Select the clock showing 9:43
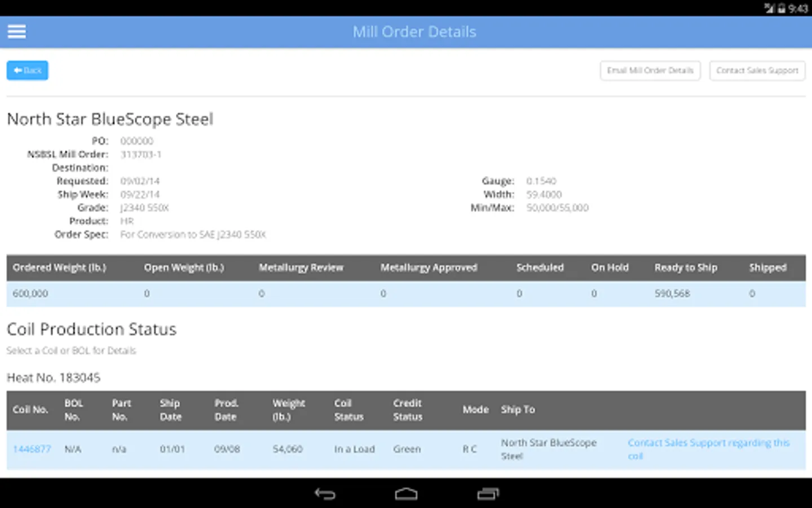The height and width of the screenshot is (508, 812). click(x=798, y=8)
